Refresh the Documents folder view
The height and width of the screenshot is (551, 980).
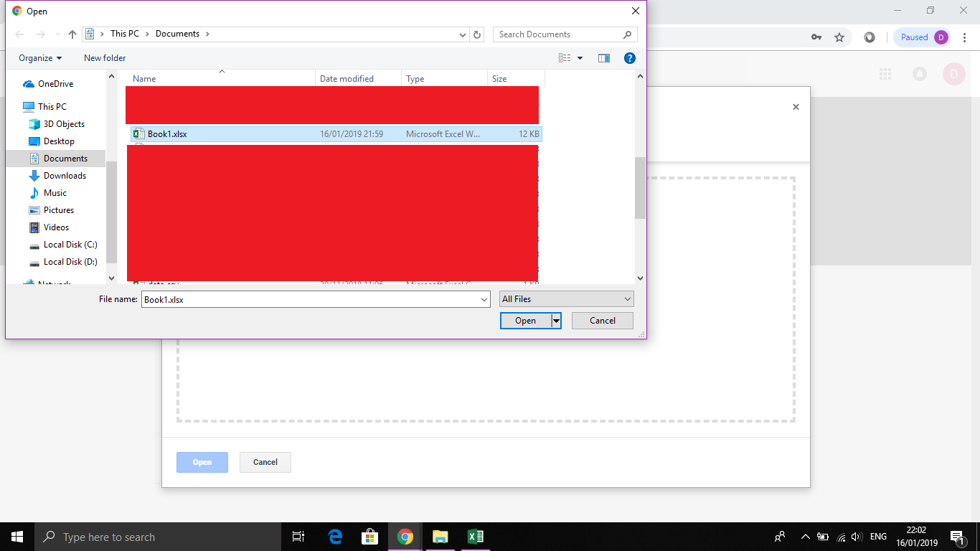[x=478, y=34]
